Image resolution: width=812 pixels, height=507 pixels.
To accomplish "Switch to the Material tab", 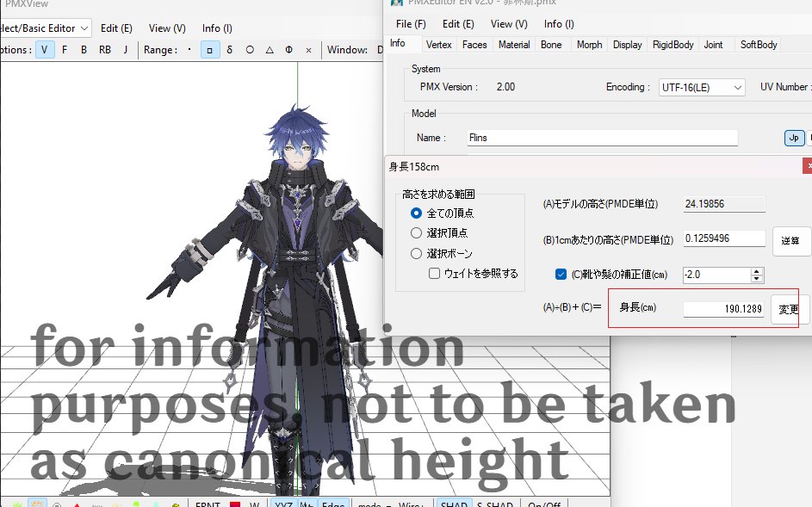I will [x=514, y=45].
